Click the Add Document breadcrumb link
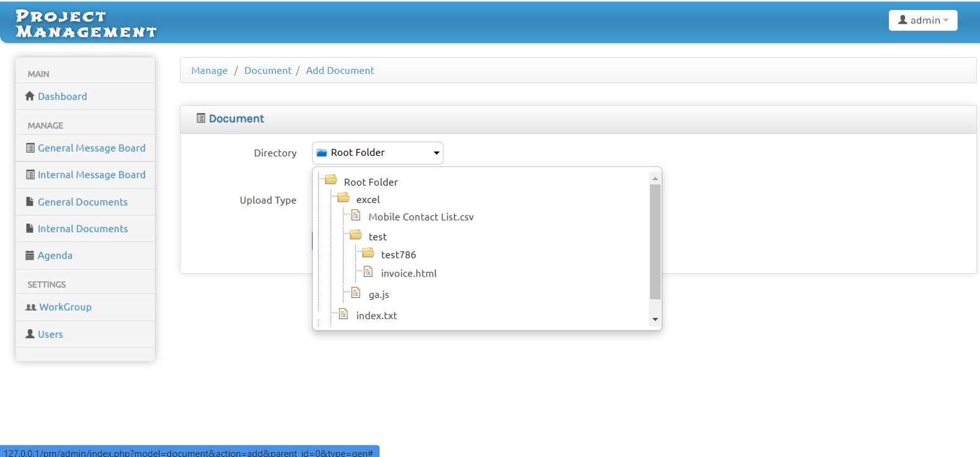Viewport: 980px width, 457px height. 340,70
